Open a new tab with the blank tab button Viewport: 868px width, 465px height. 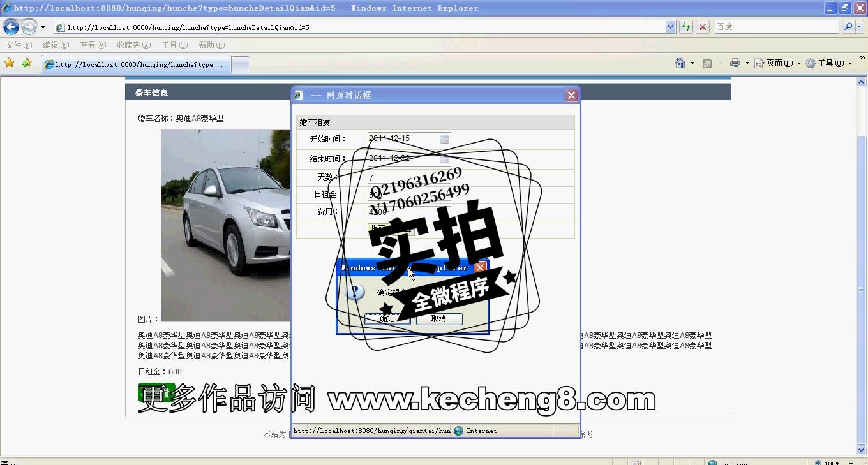click(240, 64)
